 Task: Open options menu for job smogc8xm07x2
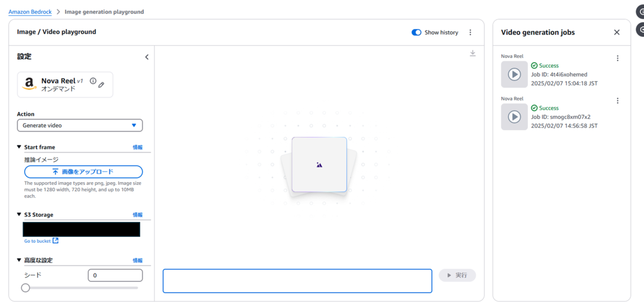pyautogui.click(x=618, y=101)
